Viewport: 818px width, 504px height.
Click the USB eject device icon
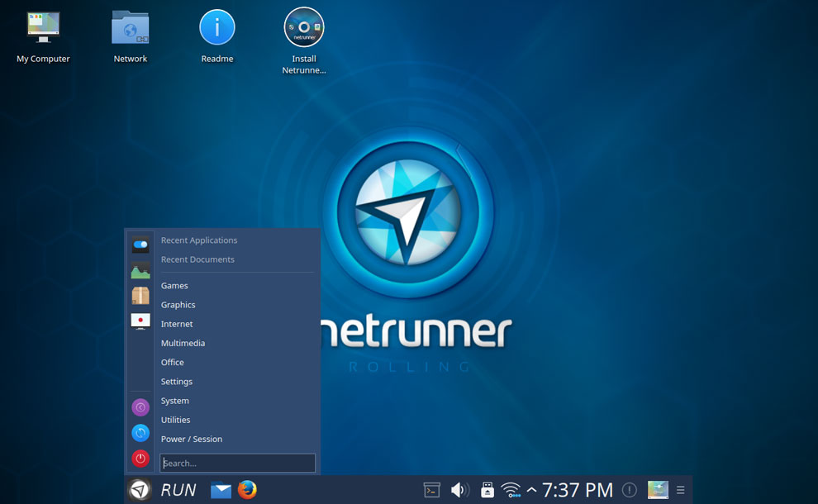[x=487, y=490]
